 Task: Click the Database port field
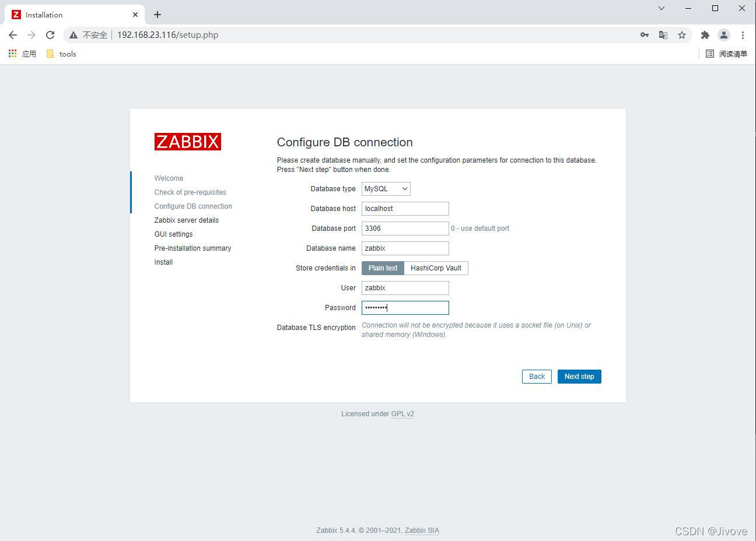[x=405, y=229]
